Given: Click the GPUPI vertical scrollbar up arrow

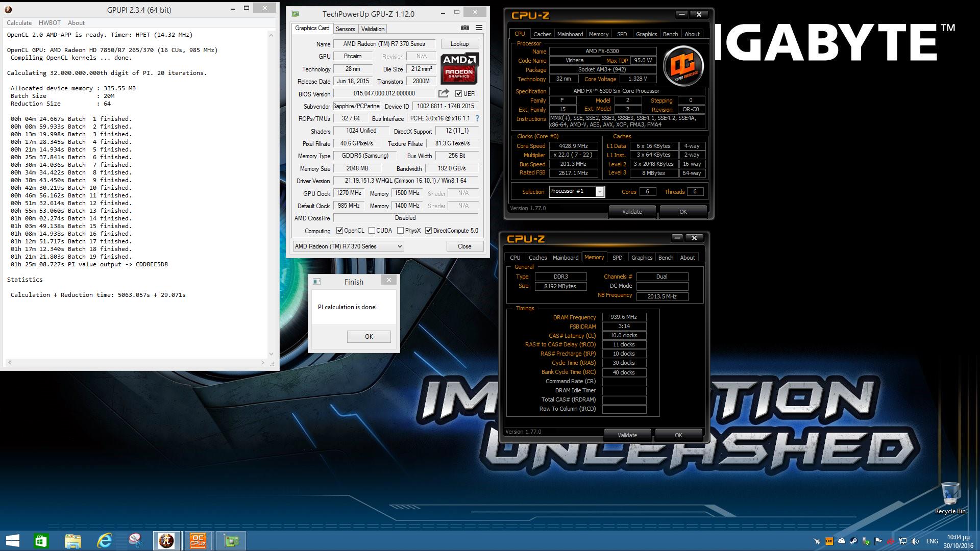Looking at the screenshot, I should click(271, 35).
